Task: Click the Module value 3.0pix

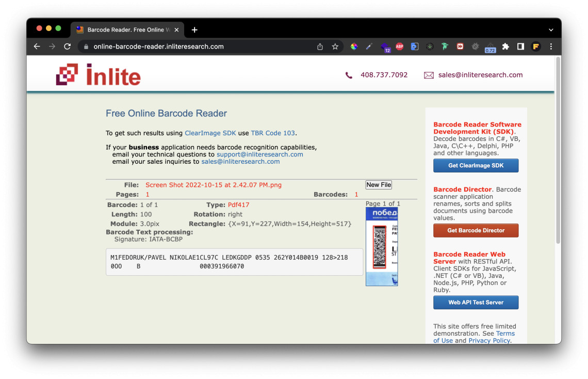Action: (150, 224)
